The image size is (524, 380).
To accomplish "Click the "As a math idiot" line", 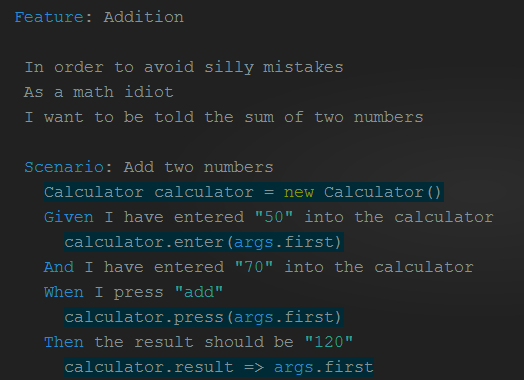I will pyautogui.click(x=99, y=92).
